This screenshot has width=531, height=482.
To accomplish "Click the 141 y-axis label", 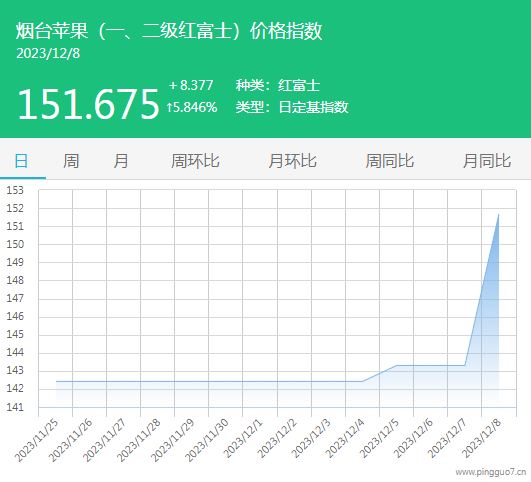I will click(x=15, y=407).
